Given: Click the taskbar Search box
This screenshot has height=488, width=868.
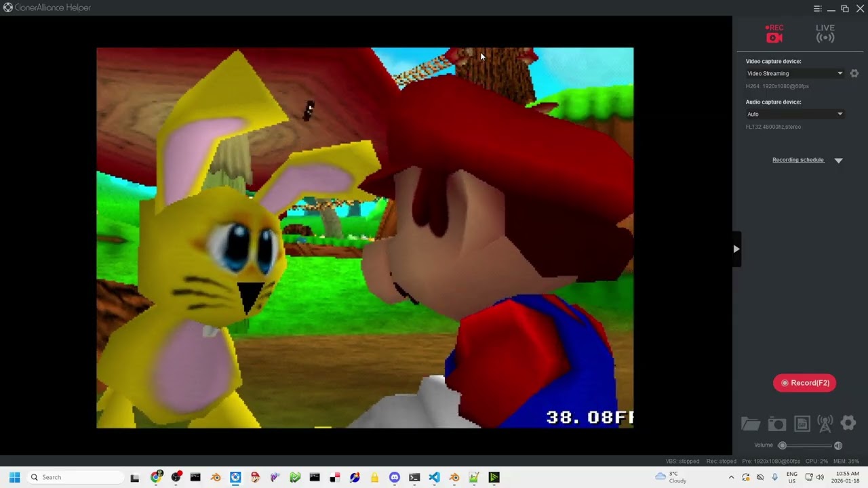Looking at the screenshot, I should click(75, 477).
